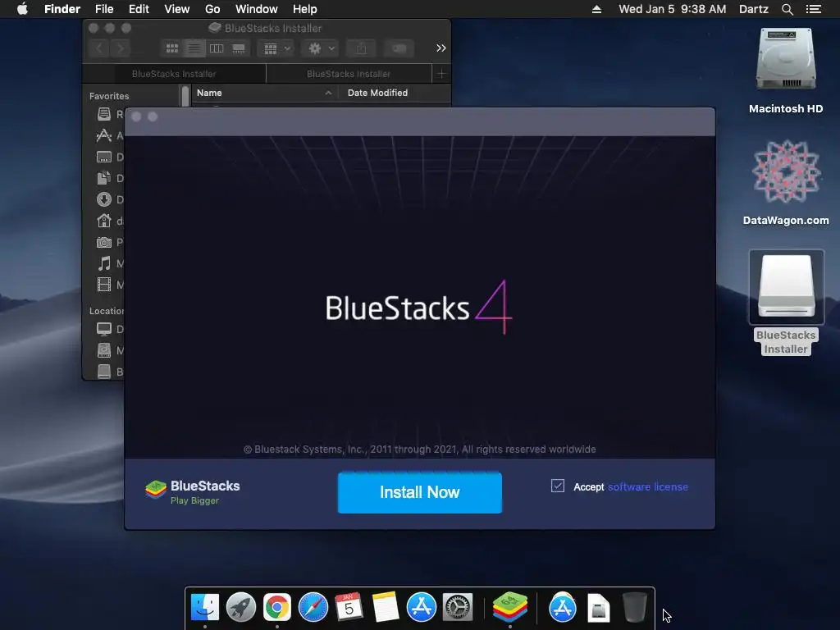Switch Finder to gallery view
840x630 pixels.
tap(239, 48)
